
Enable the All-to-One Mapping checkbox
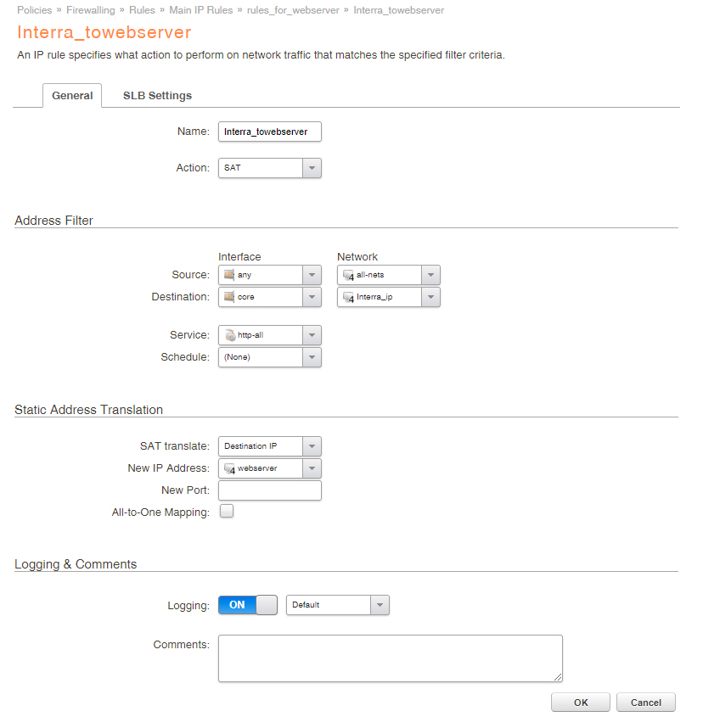pyautogui.click(x=227, y=511)
